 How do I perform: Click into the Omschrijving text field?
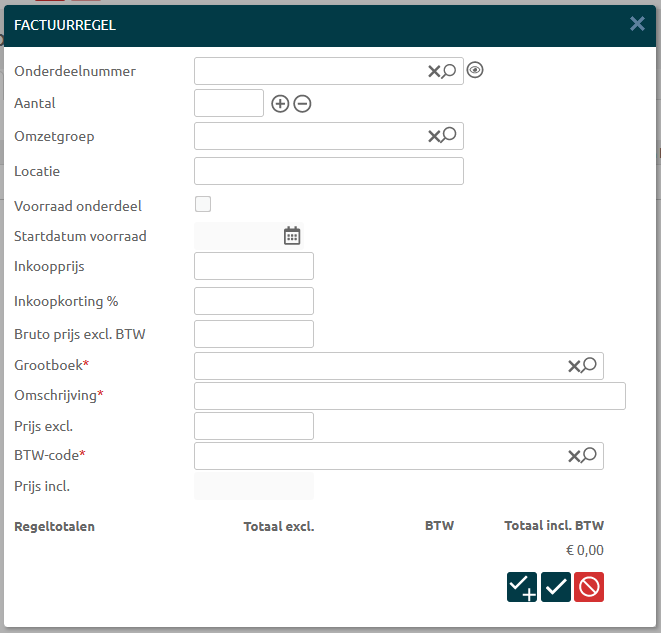pos(409,396)
